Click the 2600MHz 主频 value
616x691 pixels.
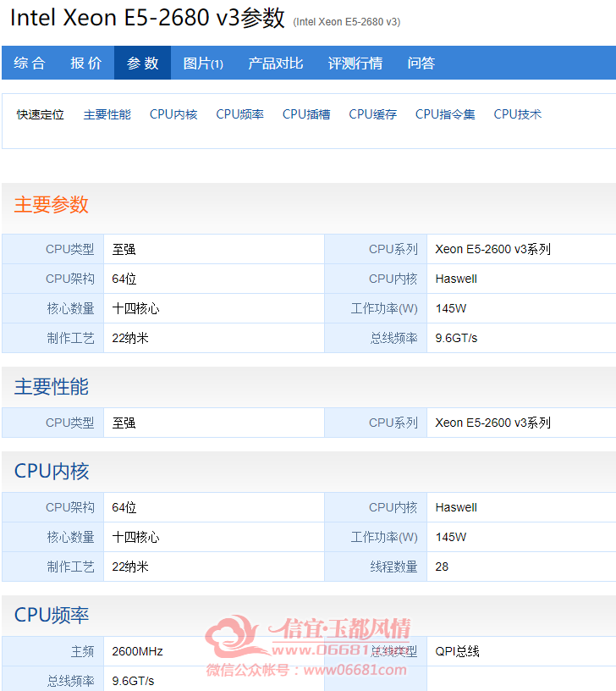pyautogui.click(x=137, y=651)
